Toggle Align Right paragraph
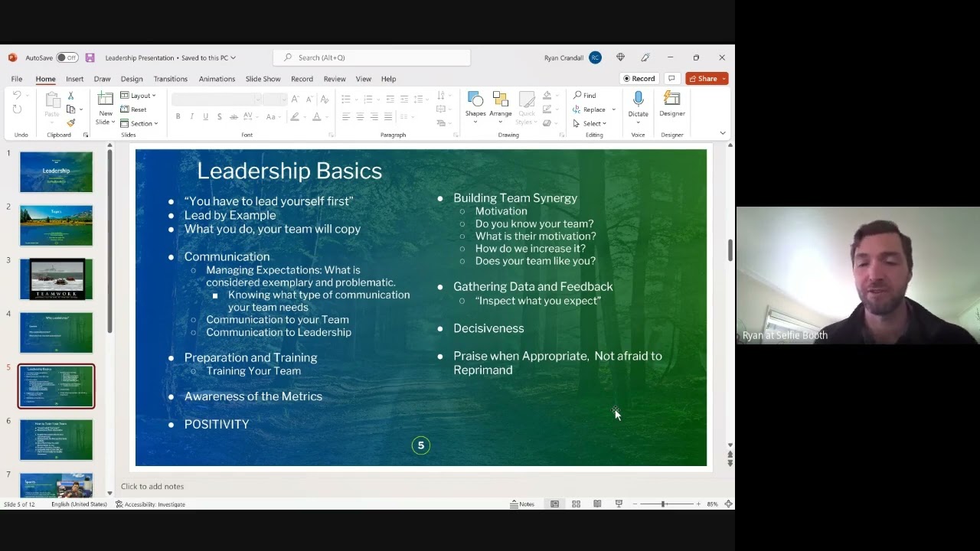Viewport: 980px width, 551px height. coord(374,116)
